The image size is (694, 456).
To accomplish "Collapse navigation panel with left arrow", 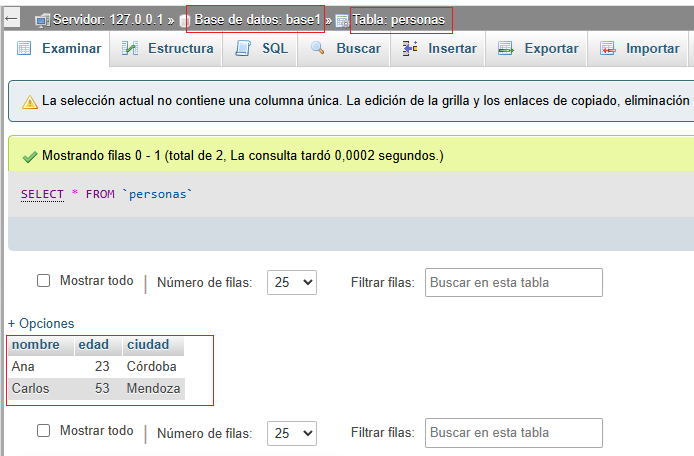I will coord(13,18).
